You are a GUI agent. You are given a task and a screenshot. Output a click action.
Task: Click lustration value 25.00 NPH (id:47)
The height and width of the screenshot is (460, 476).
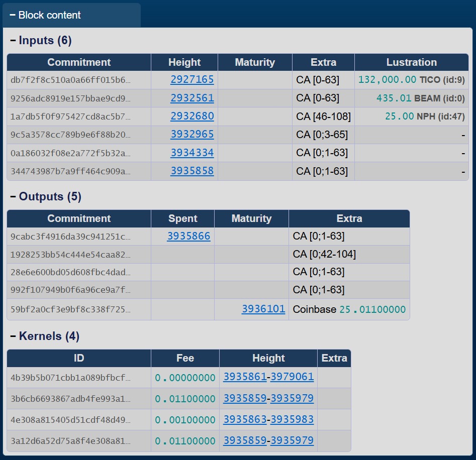click(x=425, y=117)
